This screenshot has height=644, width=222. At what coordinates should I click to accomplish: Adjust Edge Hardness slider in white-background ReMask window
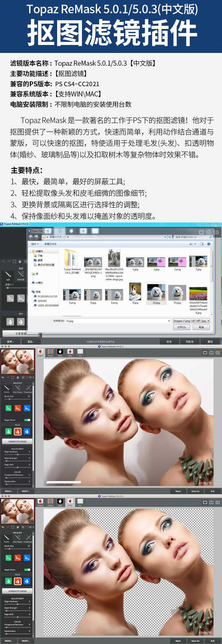coord(17,454)
